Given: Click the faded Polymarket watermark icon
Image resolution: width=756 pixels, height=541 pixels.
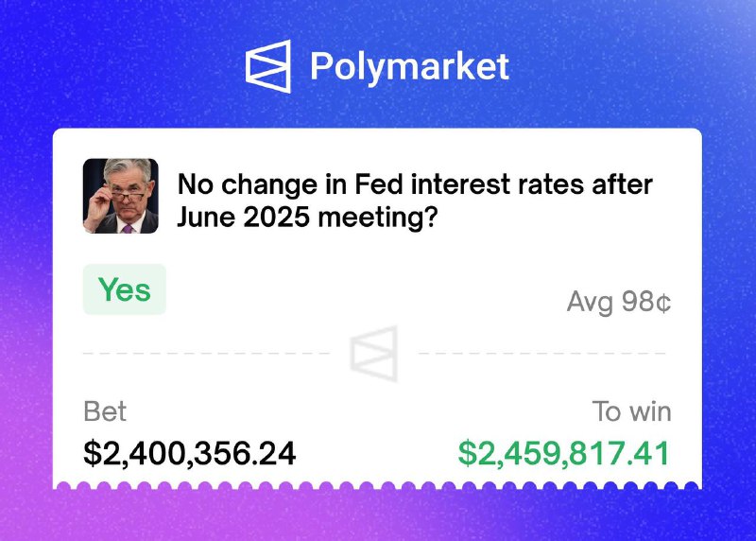Looking at the screenshot, I should pyautogui.click(x=373, y=354).
